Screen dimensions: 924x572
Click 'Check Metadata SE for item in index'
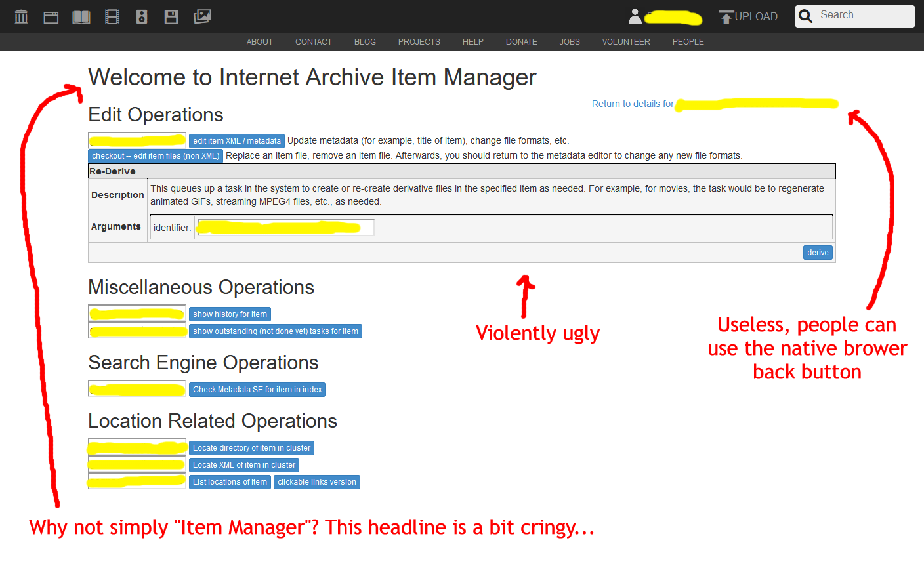(257, 390)
